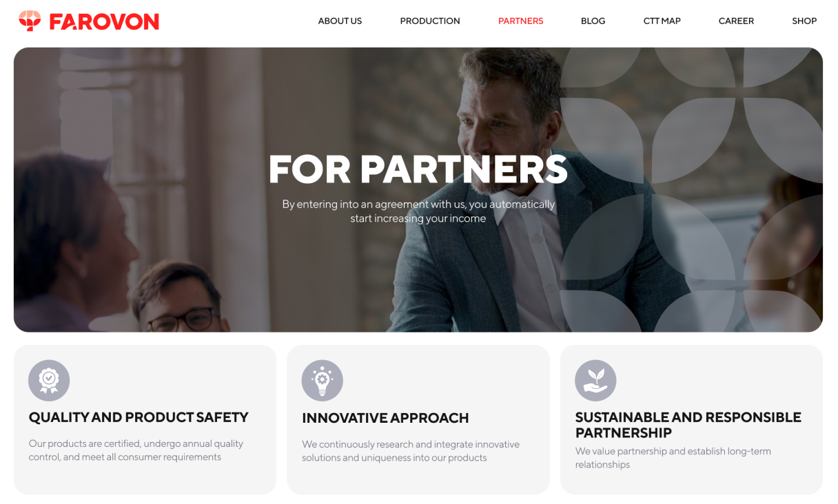Click the FOR PARTNERS hero heading

[418, 169]
